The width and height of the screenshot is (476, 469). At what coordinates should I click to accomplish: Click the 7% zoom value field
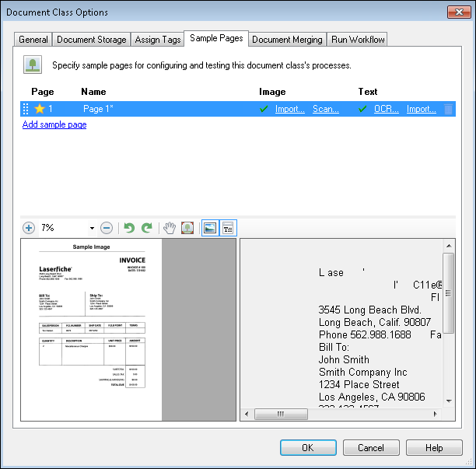pyautogui.click(x=64, y=228)
